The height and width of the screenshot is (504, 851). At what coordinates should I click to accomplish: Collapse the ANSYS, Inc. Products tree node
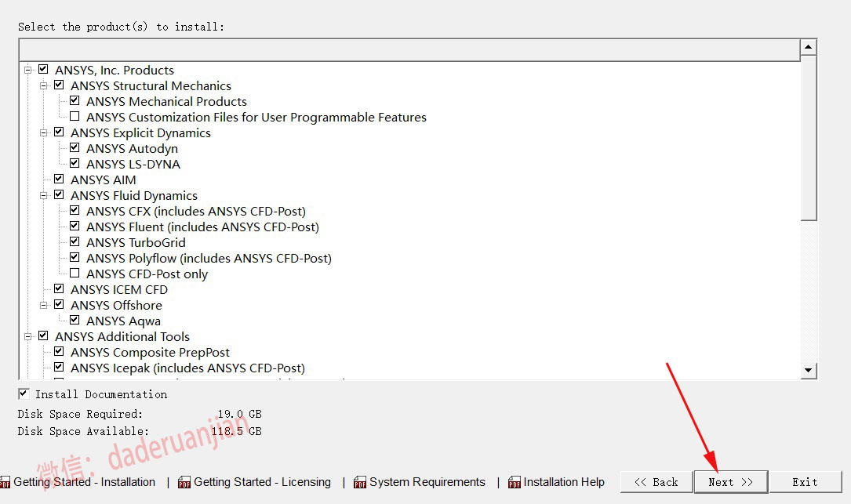click(x=27, y=70)
